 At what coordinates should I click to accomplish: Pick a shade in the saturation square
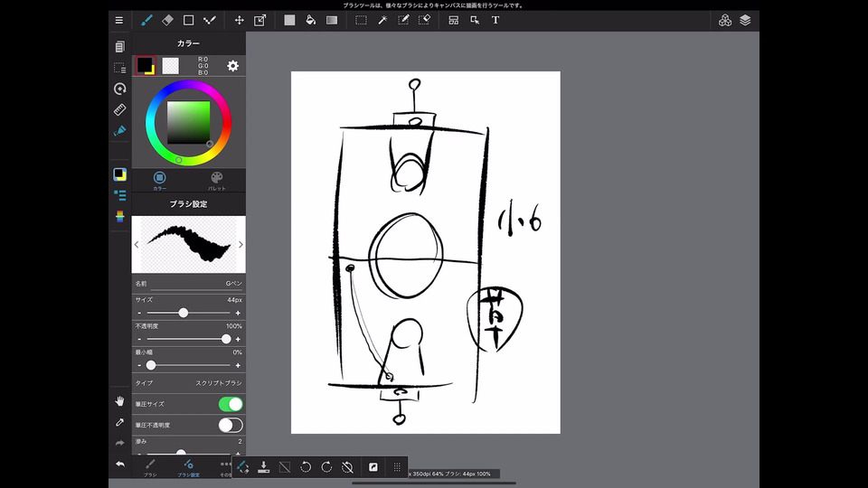tap(188, 122)
